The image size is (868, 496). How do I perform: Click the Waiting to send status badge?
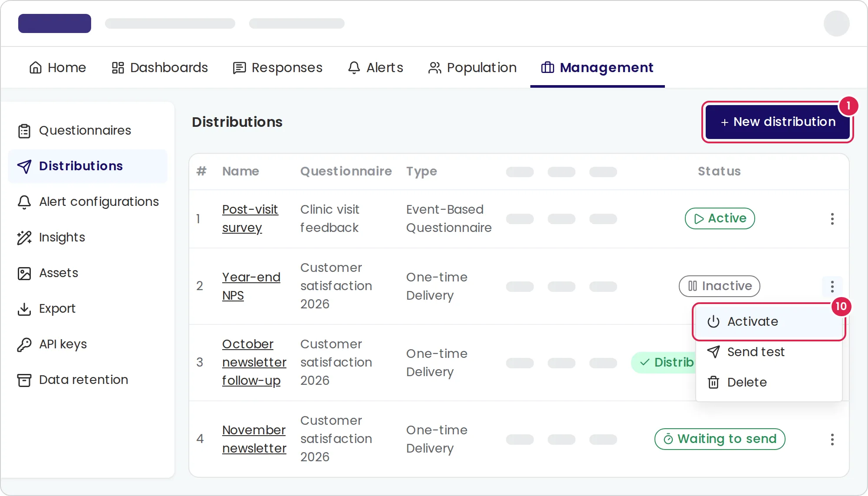tap(720, 439)
